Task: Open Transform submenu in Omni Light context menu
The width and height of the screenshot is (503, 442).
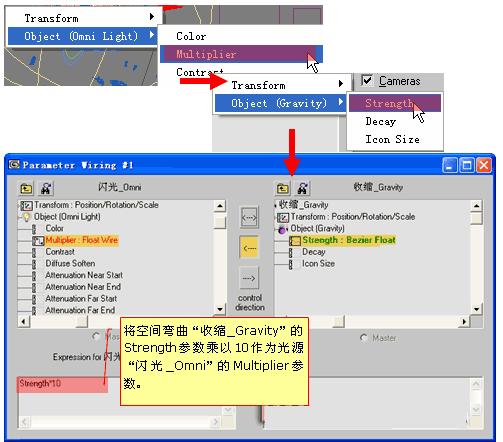Action: (x=82, y=18)
